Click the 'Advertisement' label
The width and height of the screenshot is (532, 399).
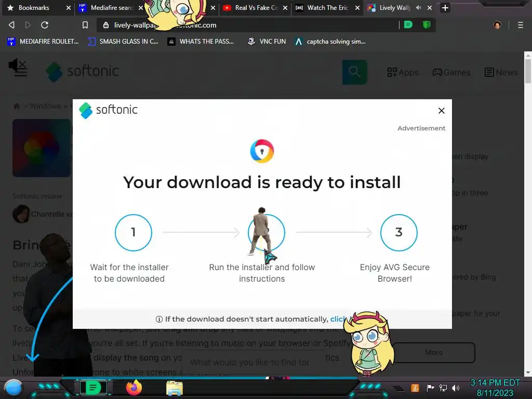pos(421,128)
